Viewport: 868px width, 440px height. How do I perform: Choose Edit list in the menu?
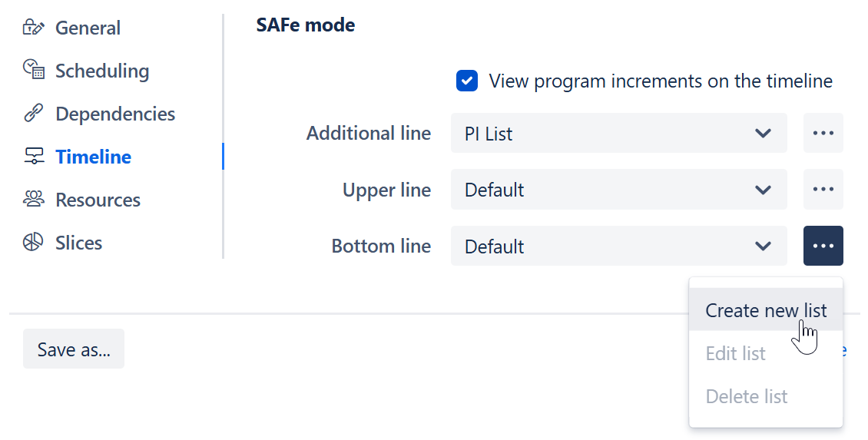735,353
